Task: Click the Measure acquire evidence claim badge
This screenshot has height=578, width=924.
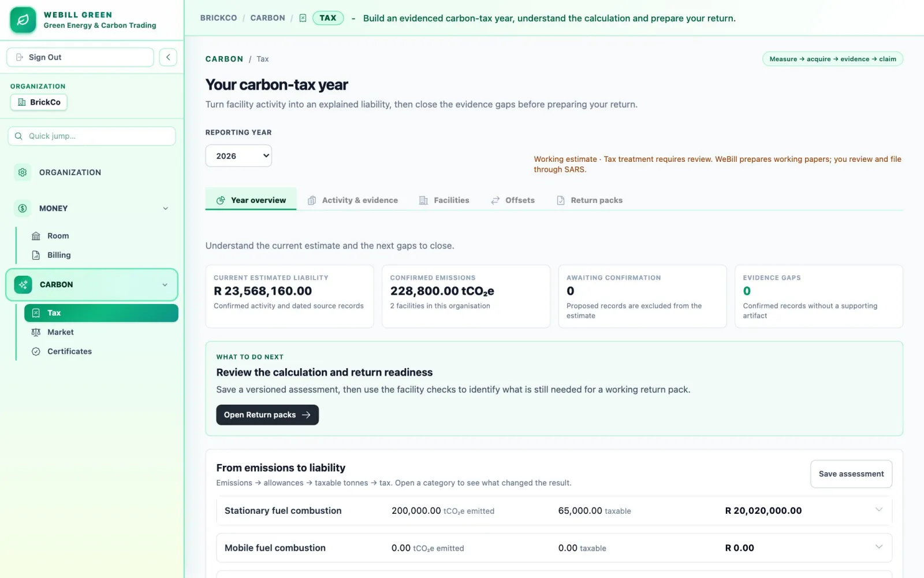Action: pos(833,59)
